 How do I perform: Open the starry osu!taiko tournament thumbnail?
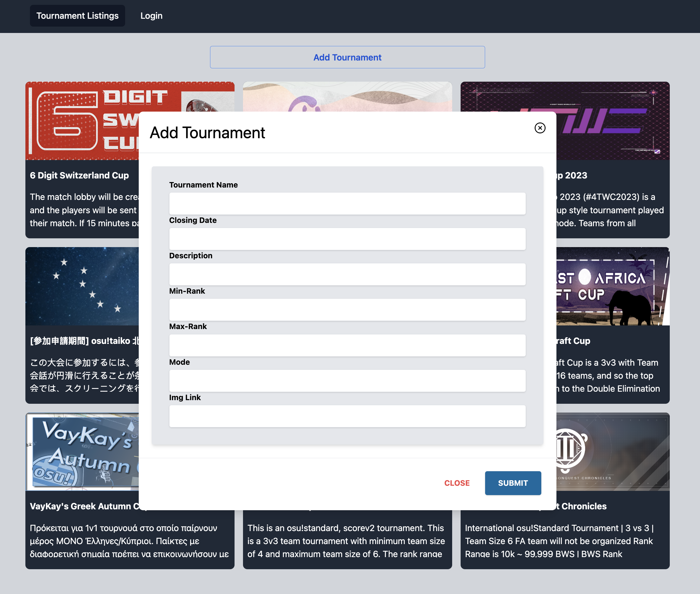click(x=83, y=286)
